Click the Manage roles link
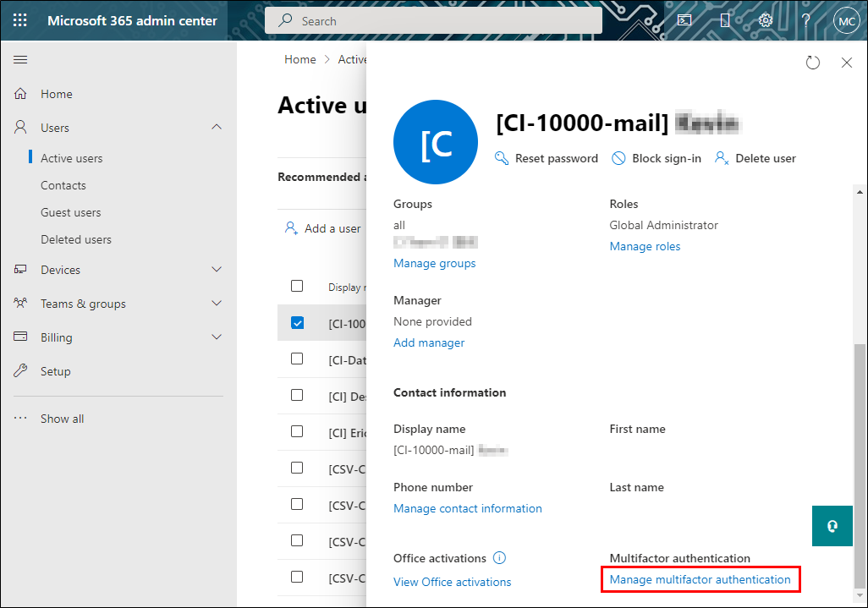Viewport: 868px width, 608px height. [645, 246]
